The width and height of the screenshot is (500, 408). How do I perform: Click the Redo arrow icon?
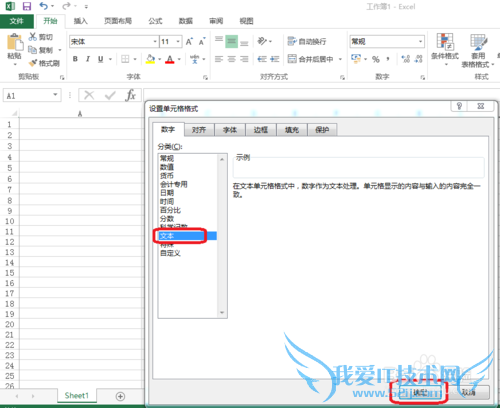coord(67,6)
